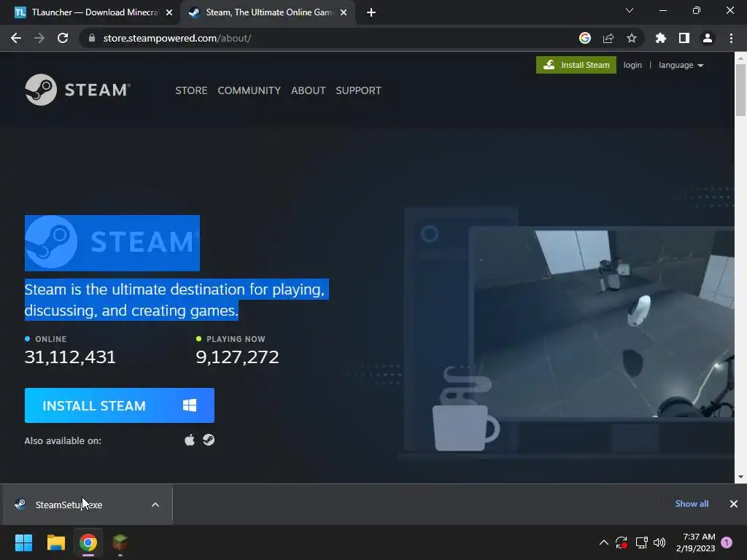Click the ONLINE count 31,112,431
Screen dimensions: 747x560
70,357
